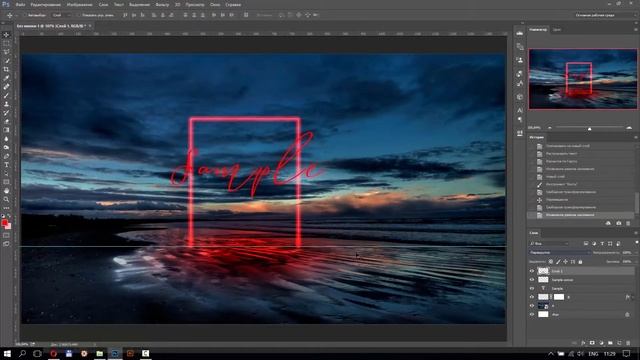
Task: Select the Фон layer name
Action: 556,315
